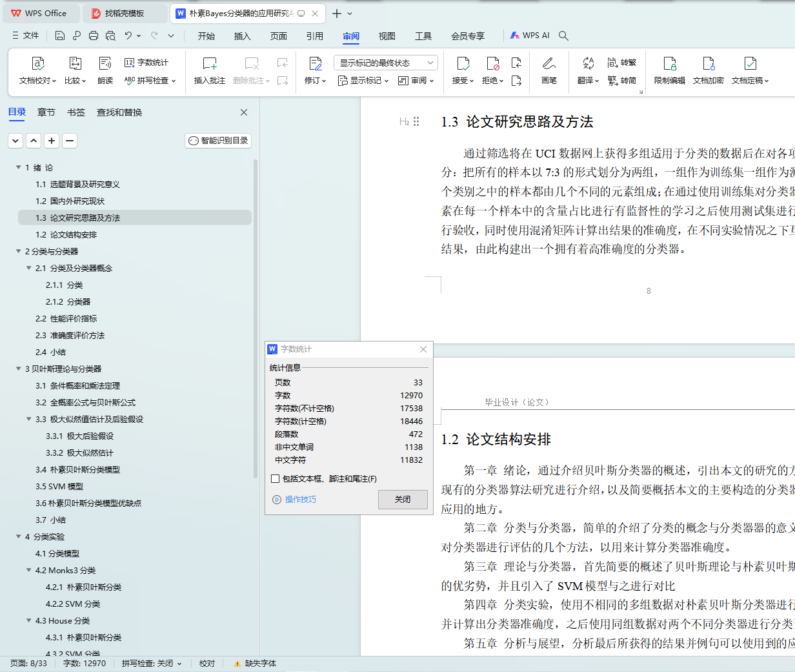Collapse the 4.2 Monks3 分类 node
795x672 pixels.
point(29,570)
